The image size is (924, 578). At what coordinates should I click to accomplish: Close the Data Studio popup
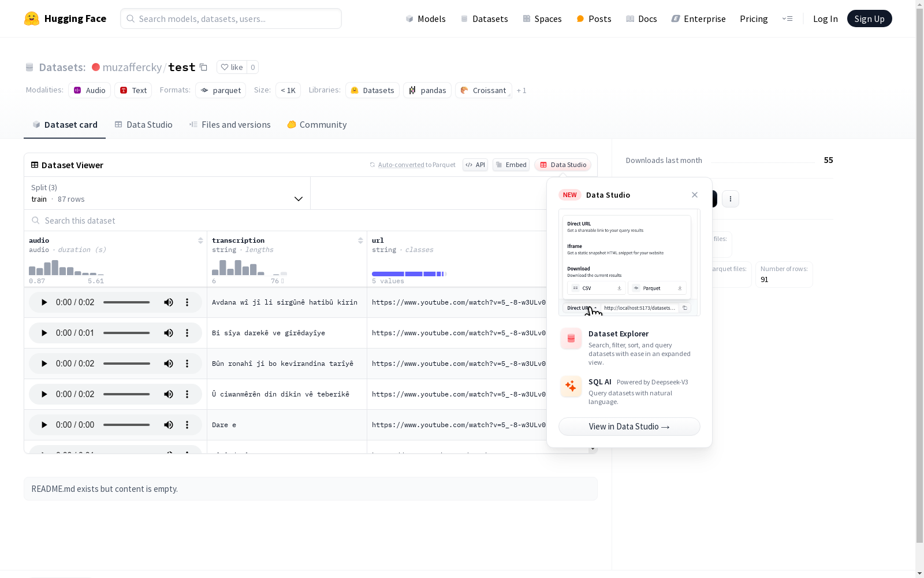click(x=695, y=195)
